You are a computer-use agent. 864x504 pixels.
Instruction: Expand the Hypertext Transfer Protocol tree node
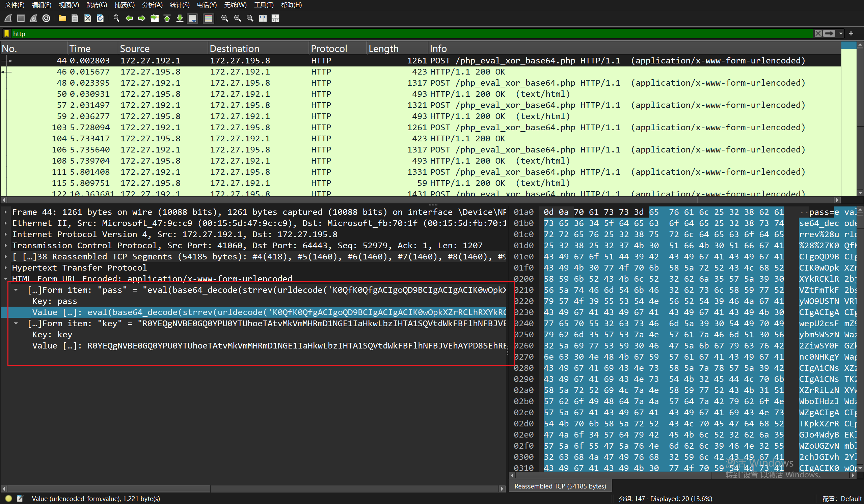[6, 268]
